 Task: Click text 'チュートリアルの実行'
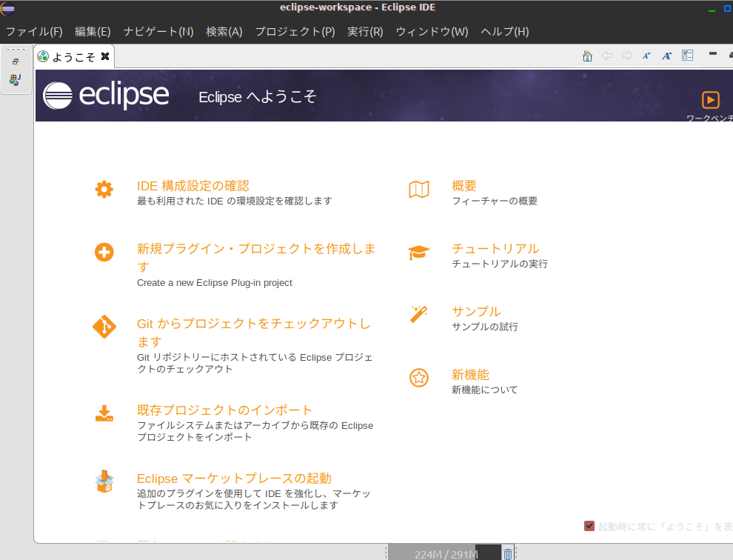(500, 264)
